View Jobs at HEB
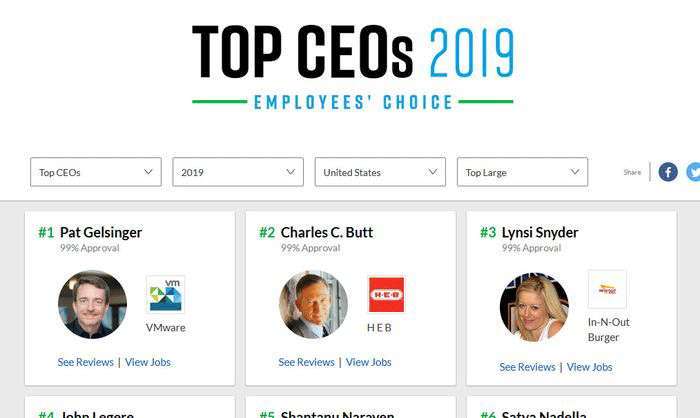The image size is (700, 418). 369,362
